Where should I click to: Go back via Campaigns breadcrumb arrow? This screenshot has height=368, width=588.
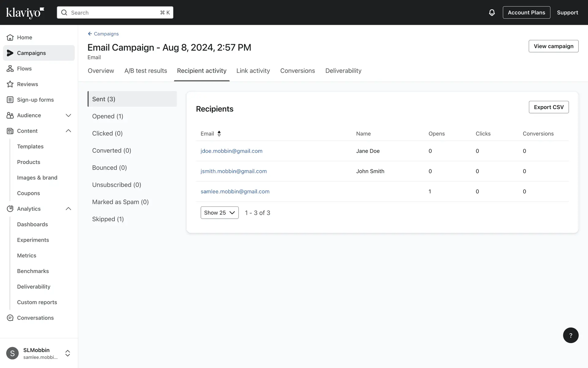tap(90, 34)
